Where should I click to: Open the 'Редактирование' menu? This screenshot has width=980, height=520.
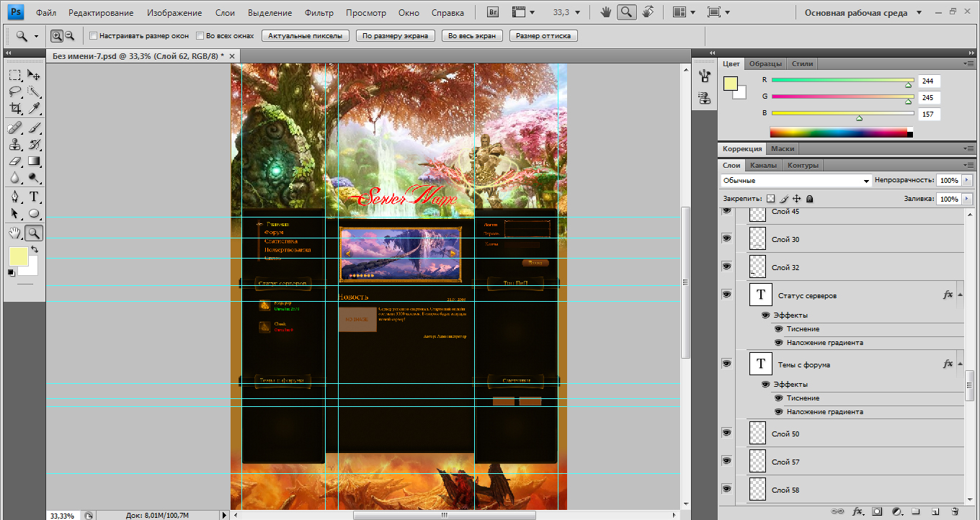point(102,13)
